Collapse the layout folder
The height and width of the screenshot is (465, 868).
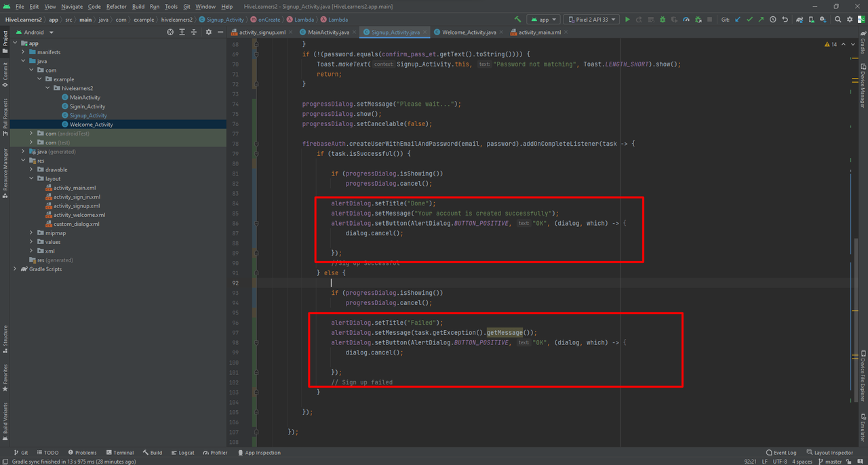(x=31, y=179)
